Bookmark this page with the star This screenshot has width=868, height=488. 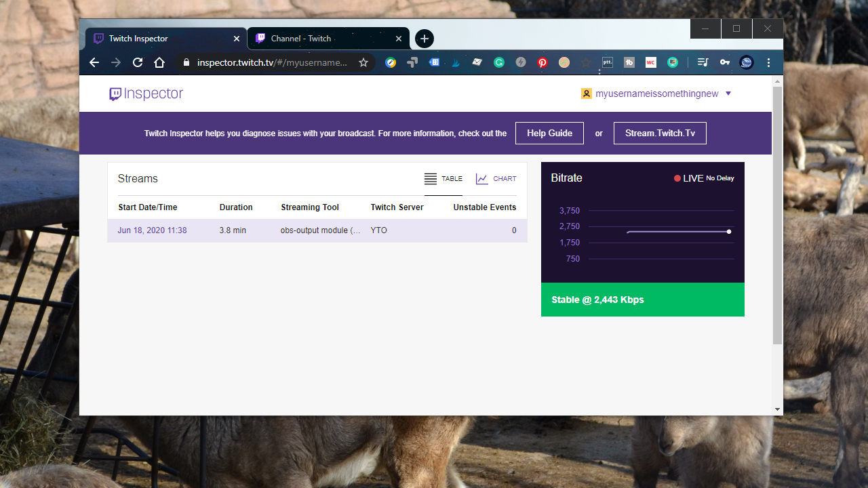tap(363, 62)
